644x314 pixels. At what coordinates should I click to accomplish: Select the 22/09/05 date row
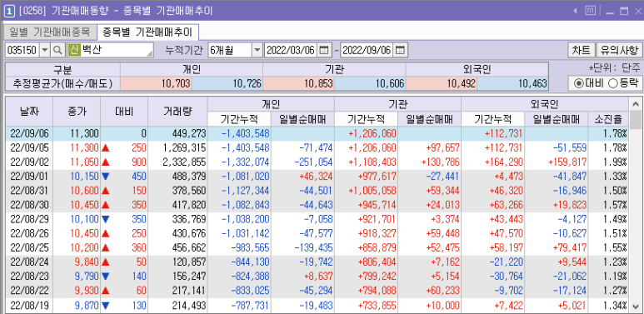tap(317, 147)
